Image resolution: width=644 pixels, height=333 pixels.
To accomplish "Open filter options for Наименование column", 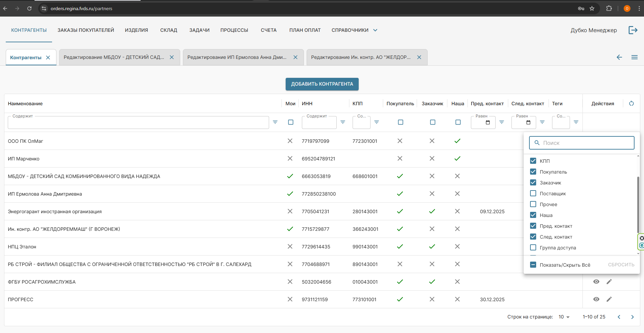I will [275, 122].
